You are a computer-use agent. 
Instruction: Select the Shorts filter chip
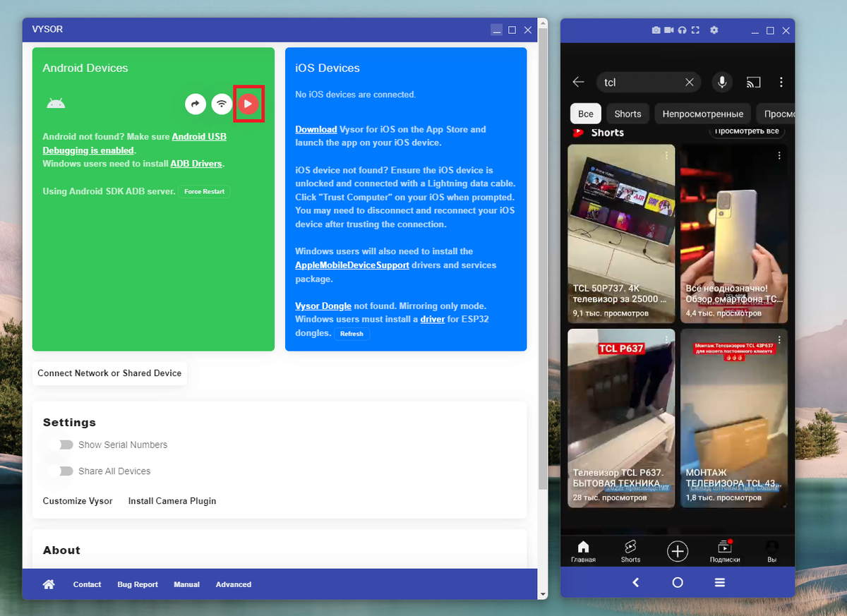coord(627,114)
